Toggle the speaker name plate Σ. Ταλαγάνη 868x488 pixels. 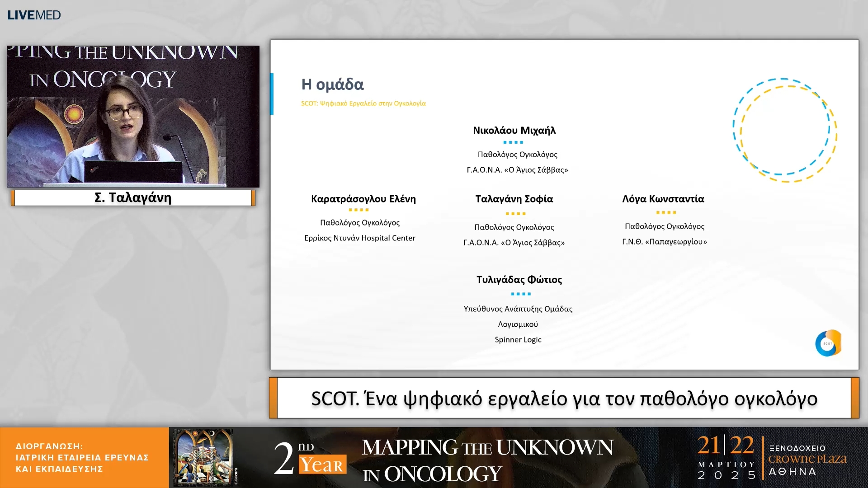point(132,197)
